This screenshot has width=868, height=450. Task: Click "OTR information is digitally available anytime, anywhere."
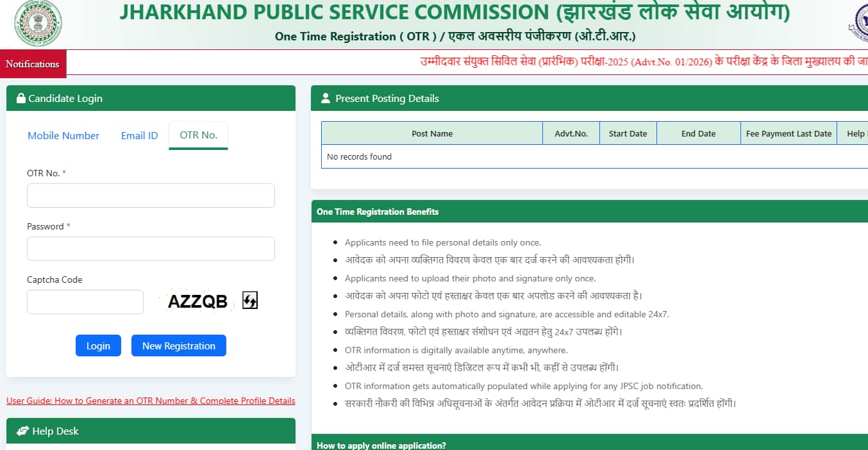(456, 350)
